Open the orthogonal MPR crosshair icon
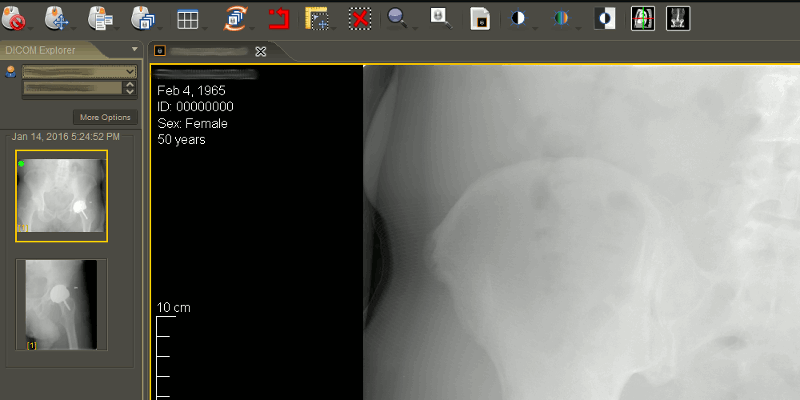This screenshot has width=800, height=400. (x=643, y=18)
